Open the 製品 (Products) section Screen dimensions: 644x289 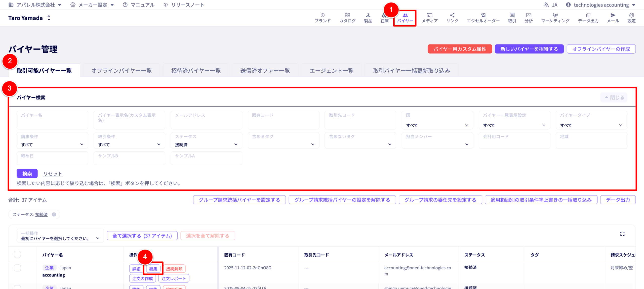[368, 18]
